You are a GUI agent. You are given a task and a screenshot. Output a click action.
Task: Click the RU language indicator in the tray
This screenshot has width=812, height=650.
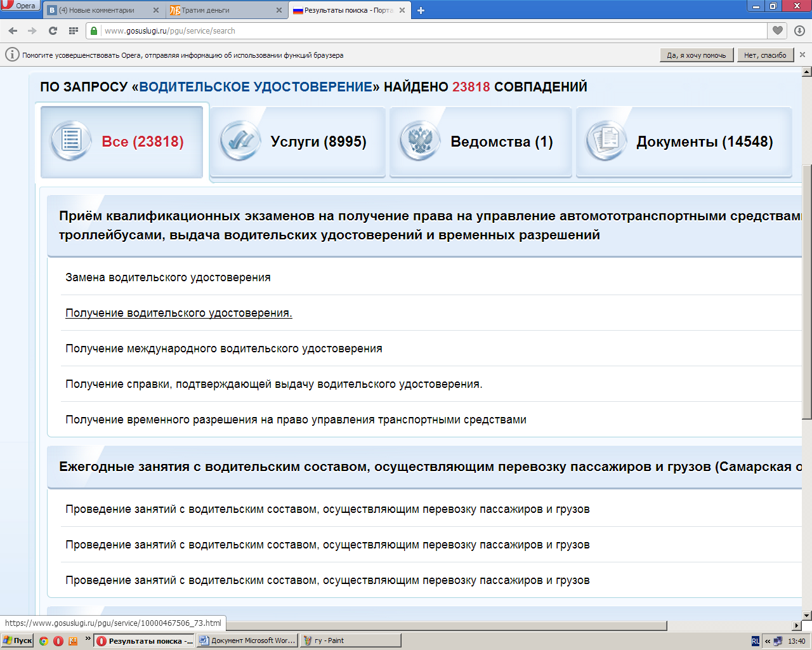[x=756, y=641]
